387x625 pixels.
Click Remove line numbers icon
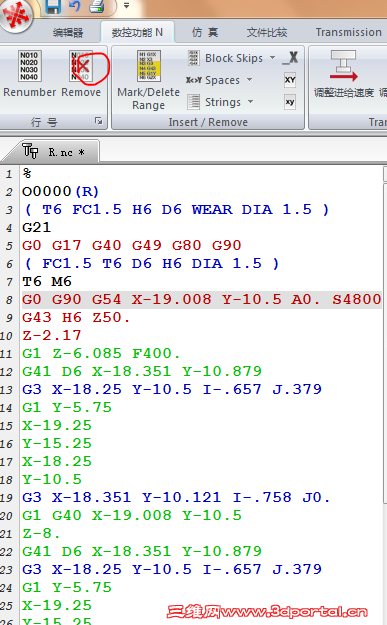pyautogui.click(x=81, y=66)
